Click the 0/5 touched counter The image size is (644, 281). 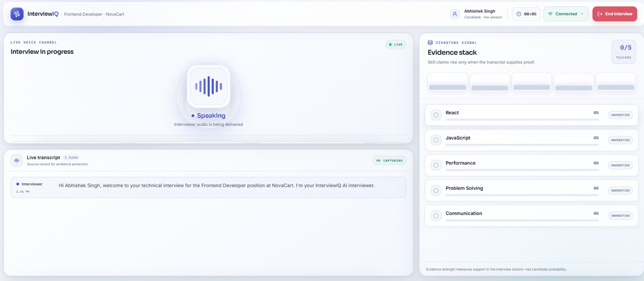[624, 51]
